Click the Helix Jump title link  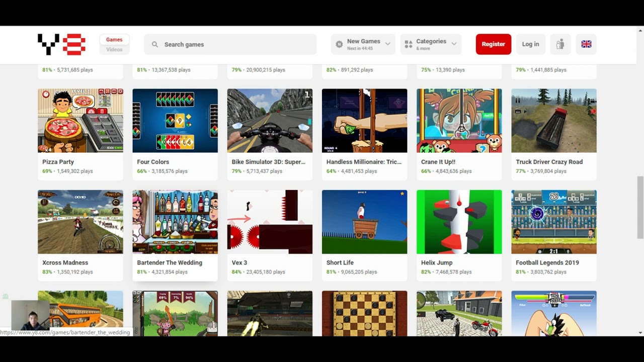437,262
